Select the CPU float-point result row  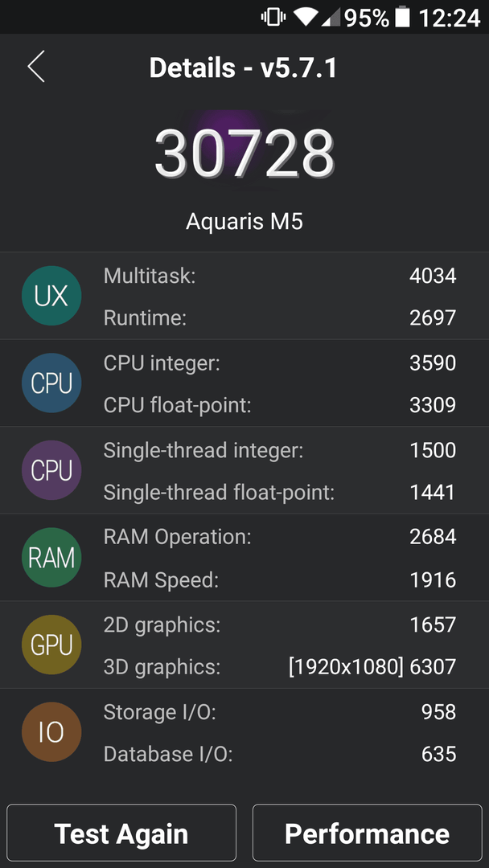[280, 405]
